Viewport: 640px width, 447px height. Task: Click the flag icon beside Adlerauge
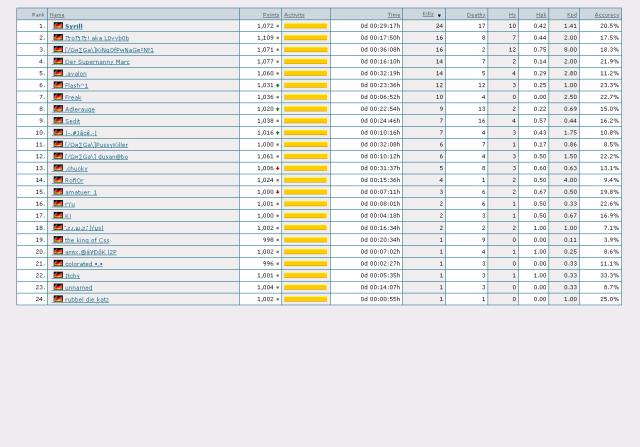point(58,109)
